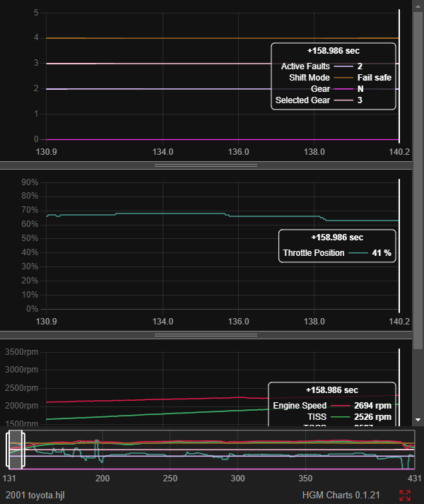Click the scrollbar up arrow

tap(418, 4)
